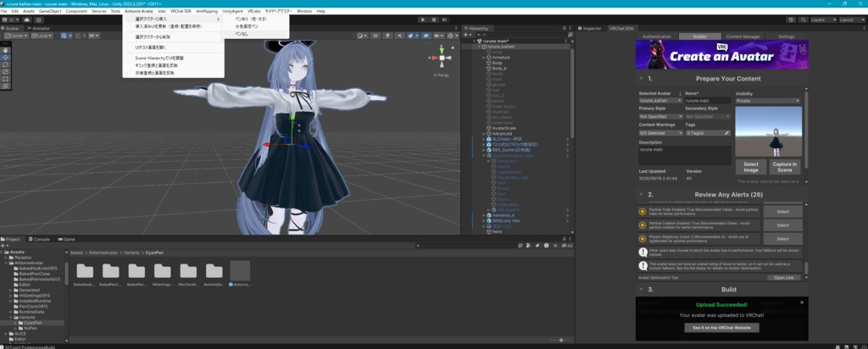
Task: Select the Transform tool in Scene toolbar
Action: (x=6, y=86)
